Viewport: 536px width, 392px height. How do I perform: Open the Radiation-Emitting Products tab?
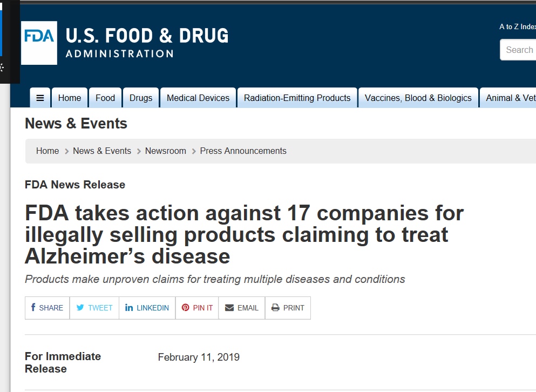[297, 98]
